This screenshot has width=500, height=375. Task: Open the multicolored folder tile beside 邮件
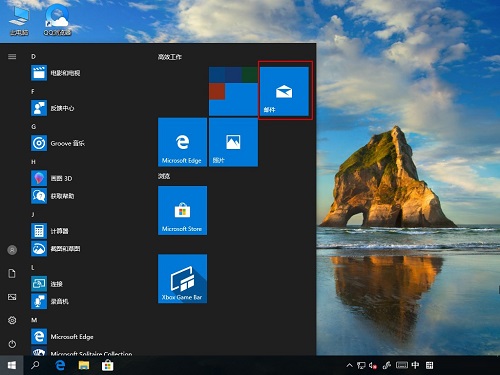coord(233,91)
